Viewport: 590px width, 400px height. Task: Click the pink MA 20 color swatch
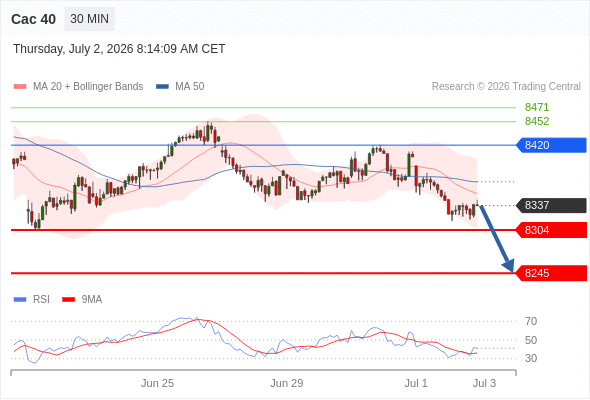[x=20, y=87]
